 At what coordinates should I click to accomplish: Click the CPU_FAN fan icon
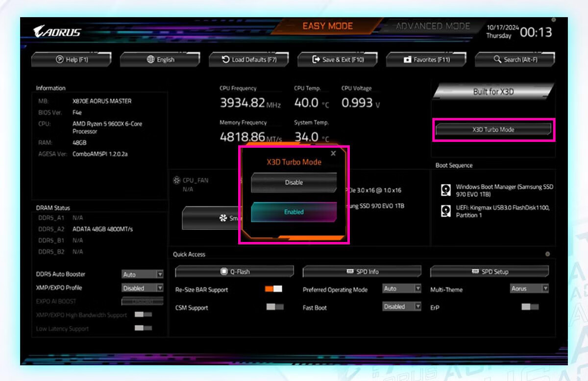point(177,180)
